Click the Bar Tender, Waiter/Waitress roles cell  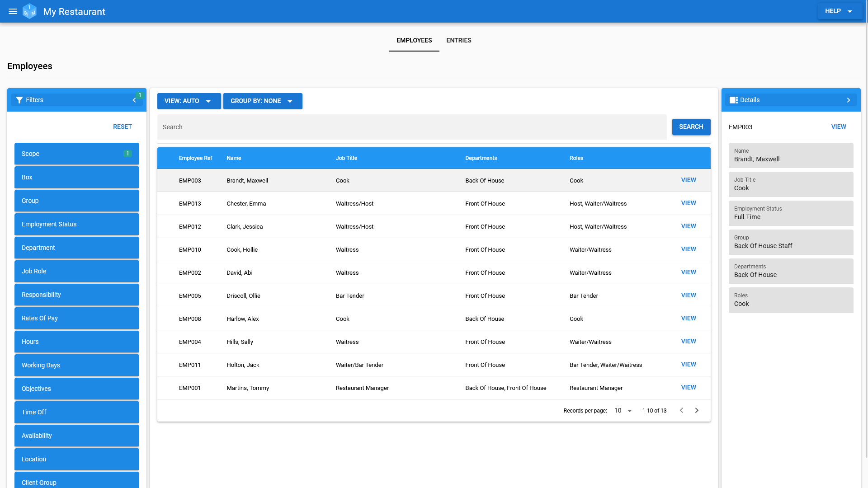606,365
